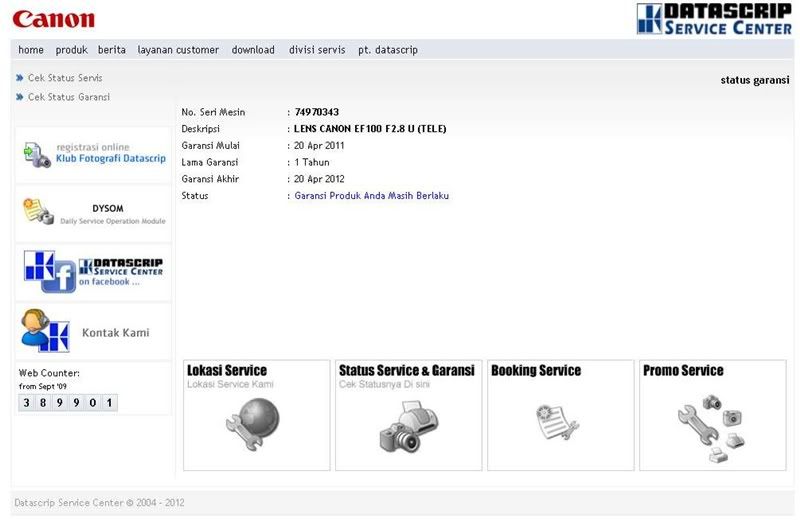Click the web counter digits 389901
Screen dimensions: 800x525
click(68, 403)
